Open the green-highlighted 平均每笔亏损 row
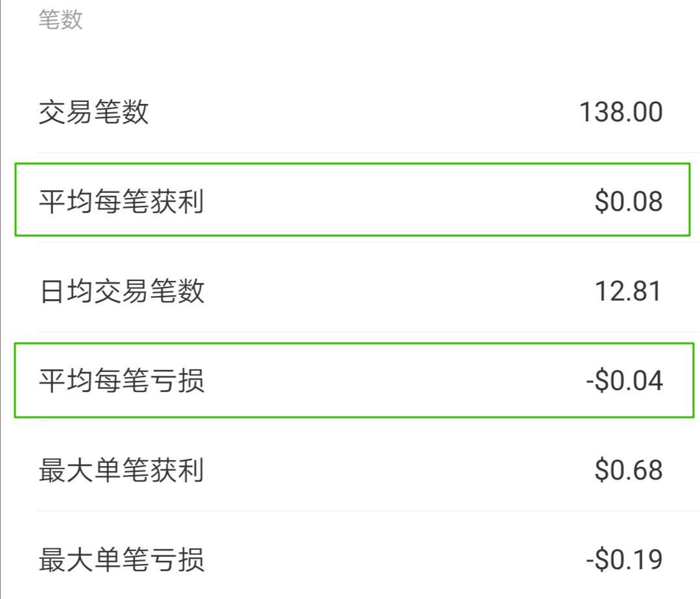This screenshot has width=700, height=599. coord(352,380)
